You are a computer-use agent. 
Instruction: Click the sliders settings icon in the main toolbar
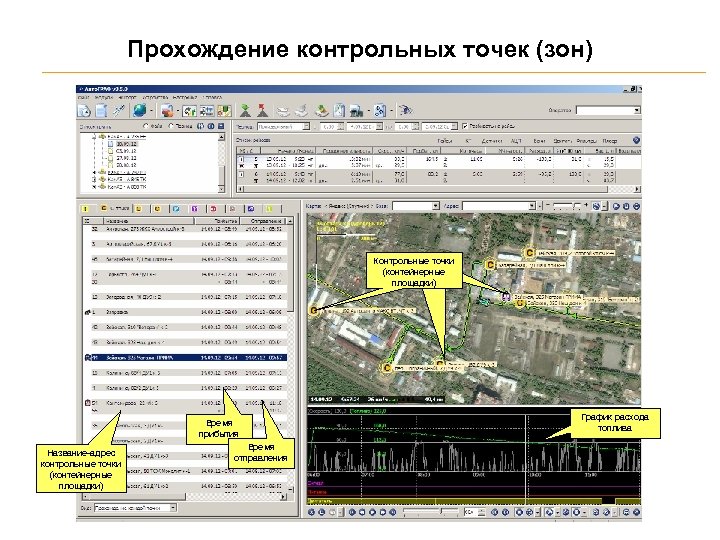(207, 111)
